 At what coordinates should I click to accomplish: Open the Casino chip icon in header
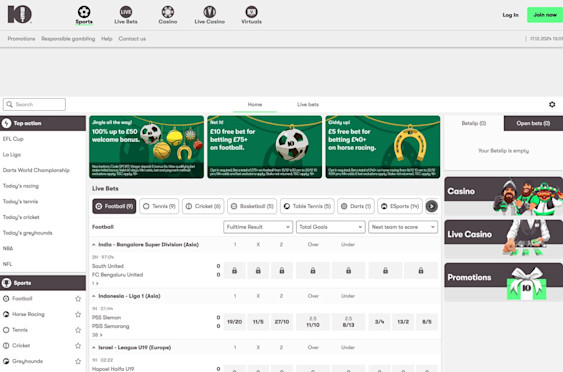(168, 12)
